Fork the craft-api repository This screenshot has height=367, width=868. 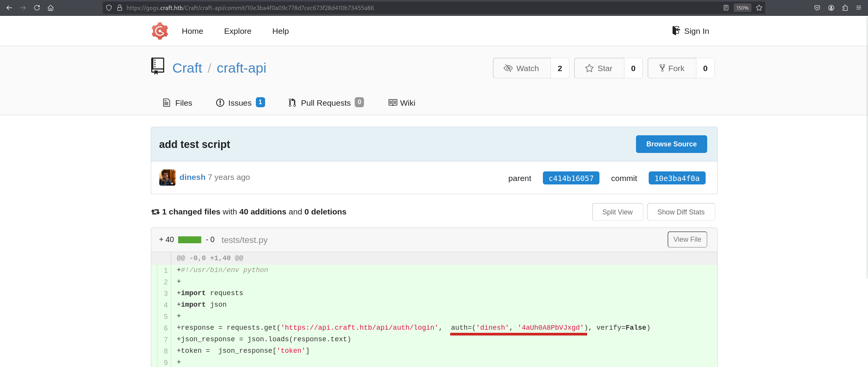point(672,68)
